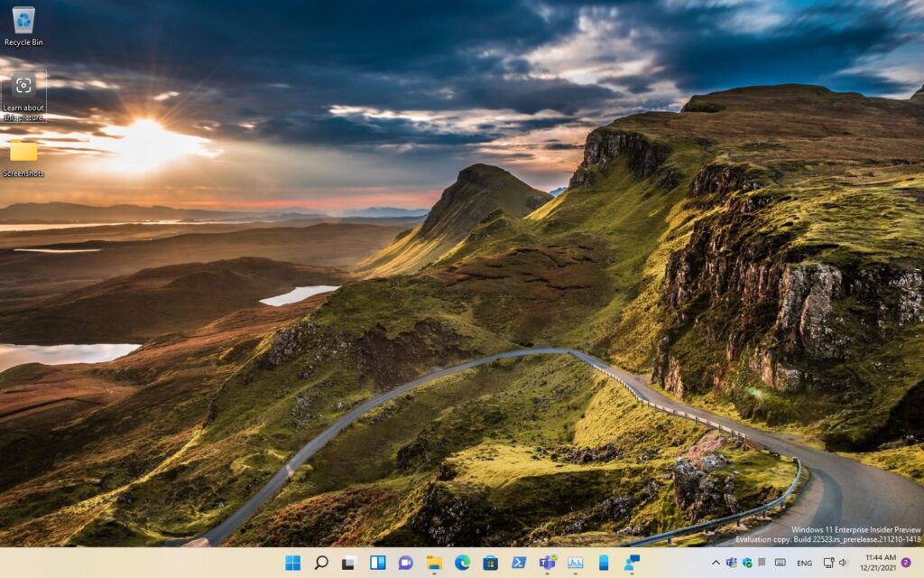Open Task View from the taskbar
Screen dimensions: 924x578
(x=349, y=563)
